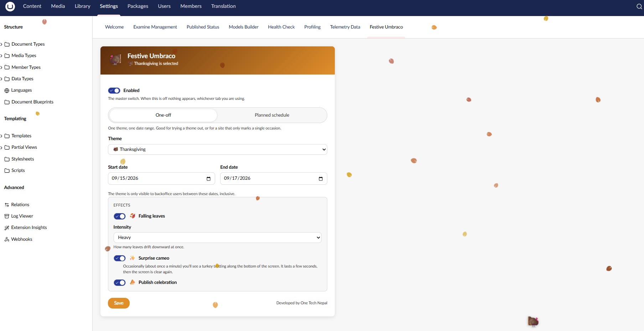Select the Planned schedule mode

click(x=272, y=115)
